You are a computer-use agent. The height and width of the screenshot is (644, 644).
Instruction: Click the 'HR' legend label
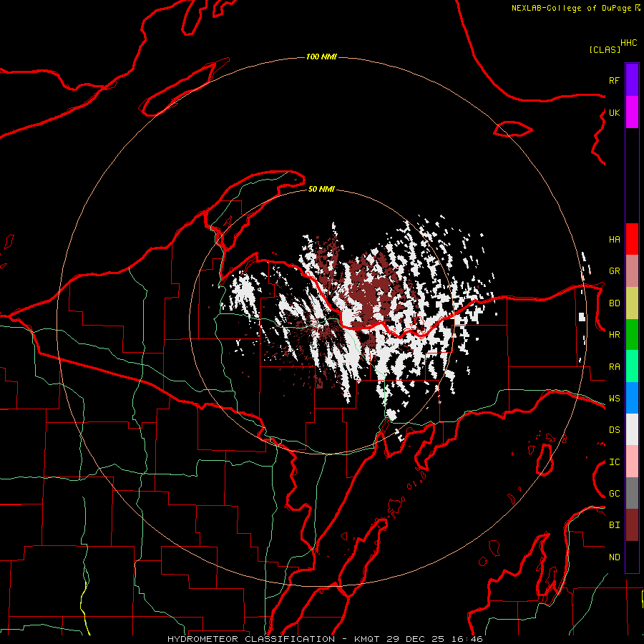tap(614, 335)
